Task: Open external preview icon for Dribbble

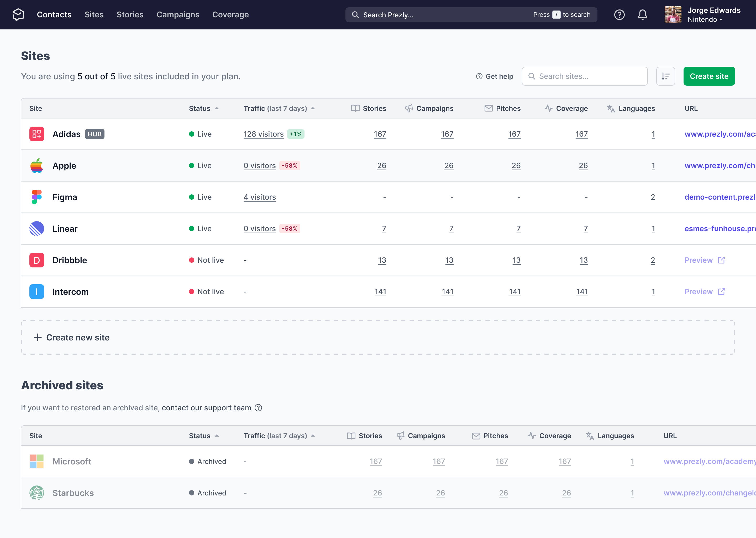Action: click(x=721, y=260)
